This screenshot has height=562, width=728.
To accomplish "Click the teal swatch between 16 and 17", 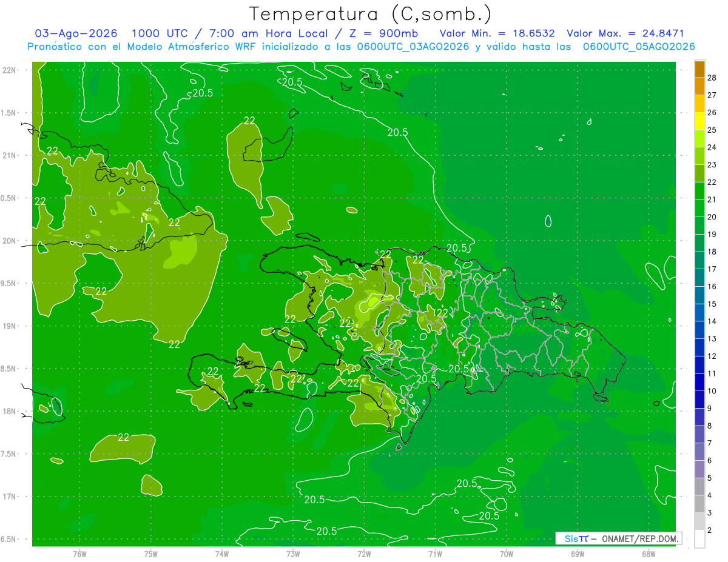I will tap(699, 278).
